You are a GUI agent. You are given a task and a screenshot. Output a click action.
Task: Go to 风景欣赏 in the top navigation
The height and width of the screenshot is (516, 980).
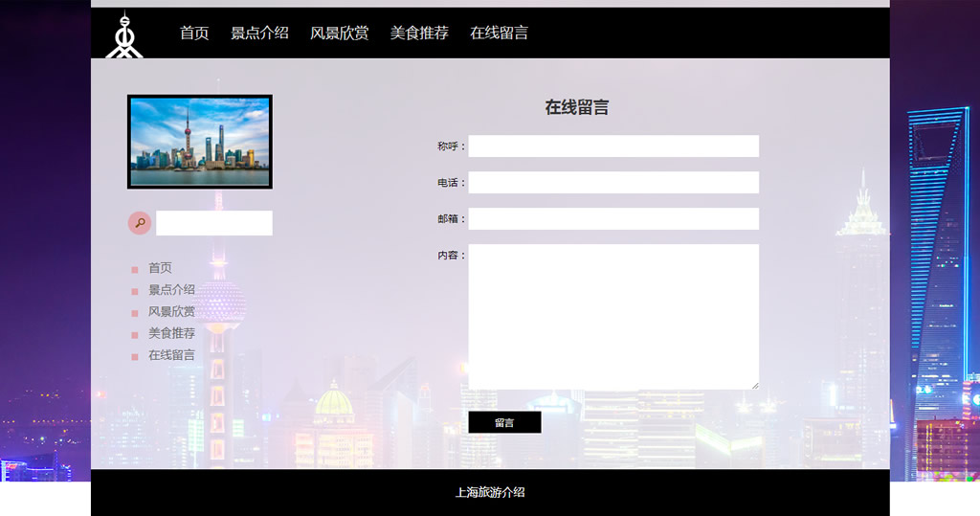pos(339,34)
